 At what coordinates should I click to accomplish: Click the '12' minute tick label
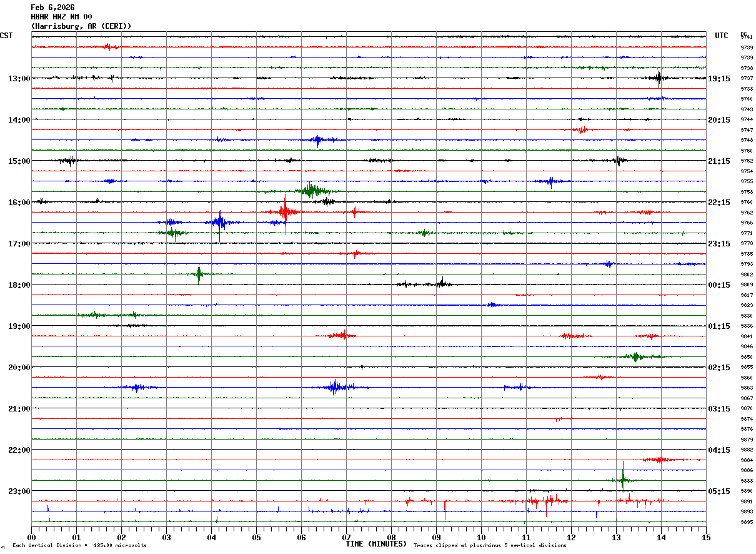[x=571, y=537]
